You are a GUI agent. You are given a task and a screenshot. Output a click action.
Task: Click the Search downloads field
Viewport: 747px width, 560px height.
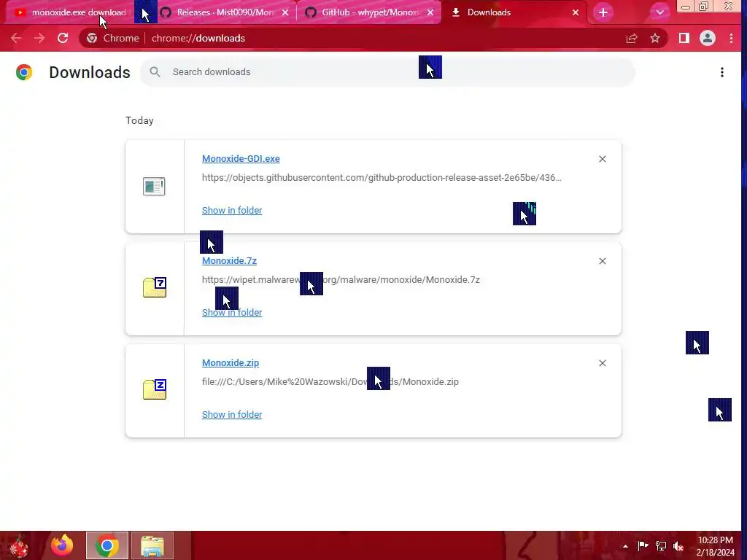(387, 72)
